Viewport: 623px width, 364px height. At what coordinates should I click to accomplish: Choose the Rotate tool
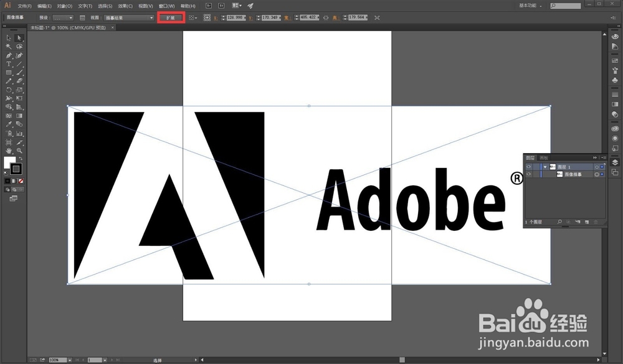coord(9,90)
